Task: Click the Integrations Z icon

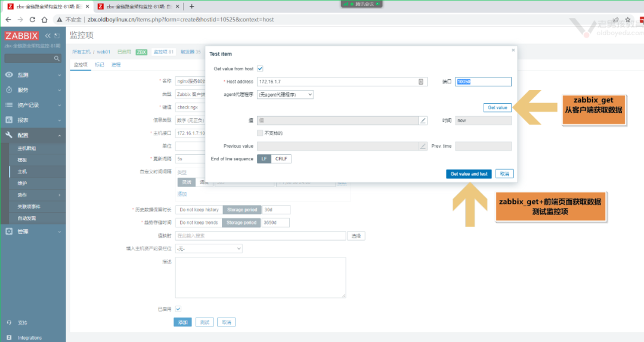Action: pos(9,337)
